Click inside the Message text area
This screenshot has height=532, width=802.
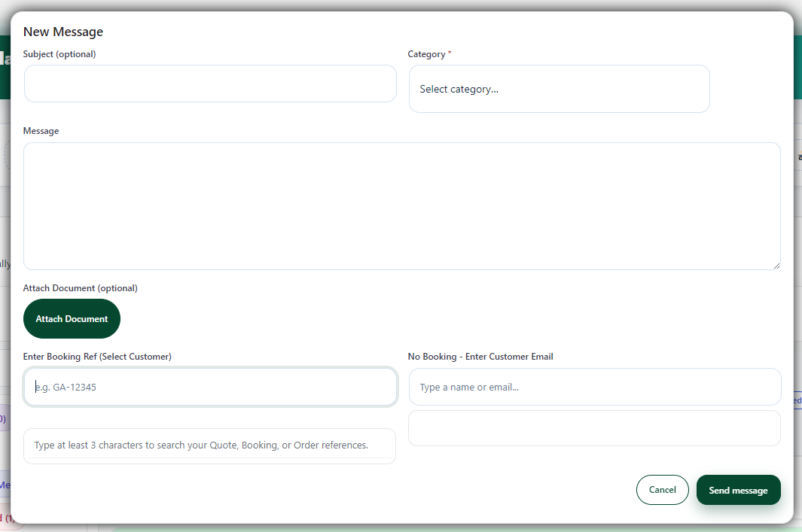click(401, 206)
